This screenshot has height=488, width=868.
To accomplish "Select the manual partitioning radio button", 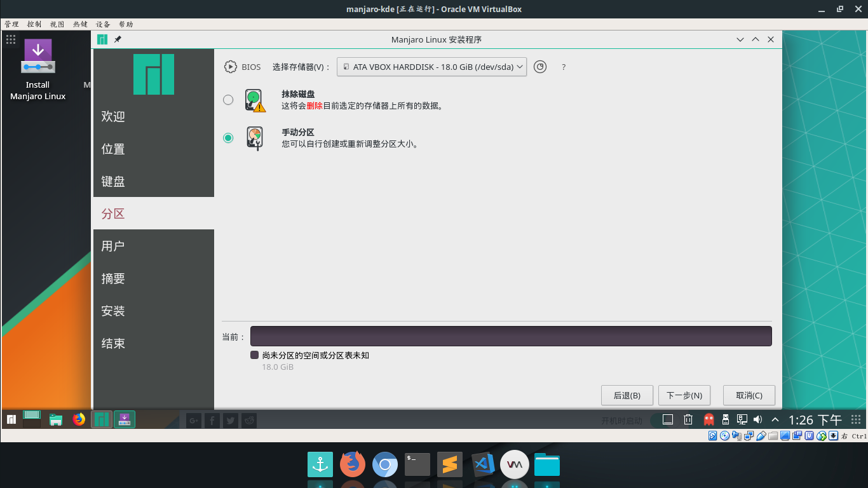I will click(228, 138).
